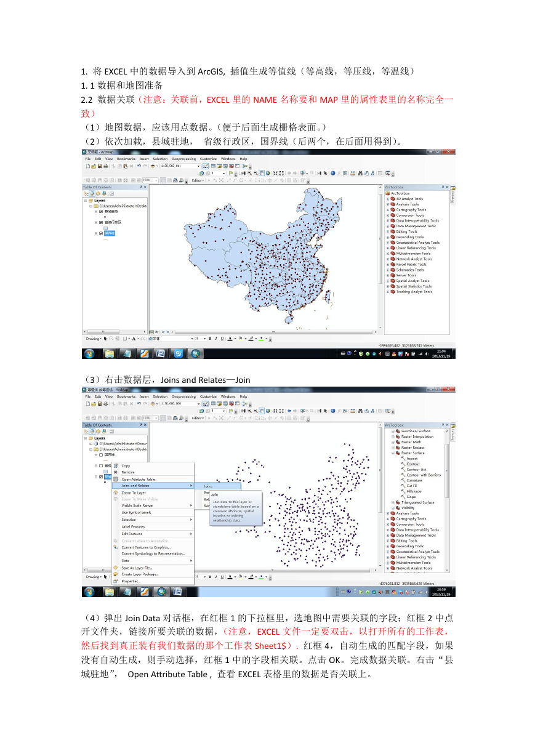Image resolution: width=535 pixels, height=756 pixels.
Task: Click vertical Catalog tab in untitled ArcMap window
Action: click(453, 194)
